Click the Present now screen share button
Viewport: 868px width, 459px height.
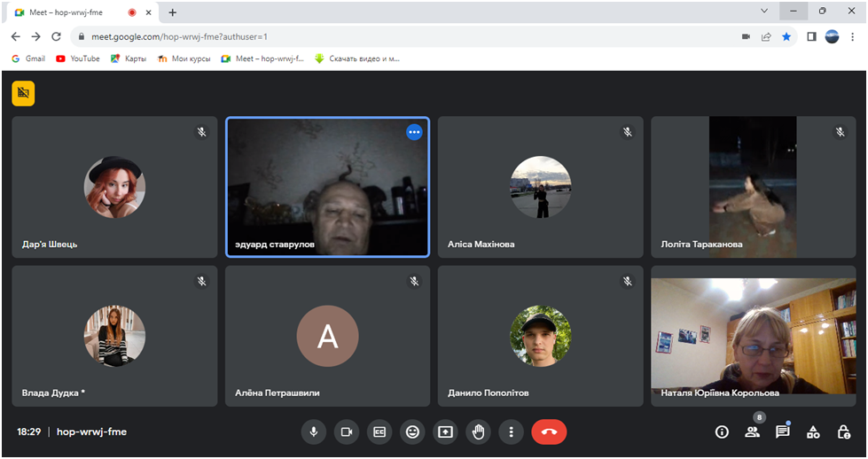(x=446, y=432)
